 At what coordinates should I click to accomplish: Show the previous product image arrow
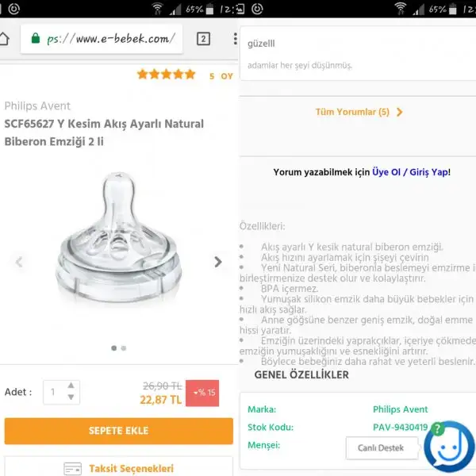coord(19,262)
